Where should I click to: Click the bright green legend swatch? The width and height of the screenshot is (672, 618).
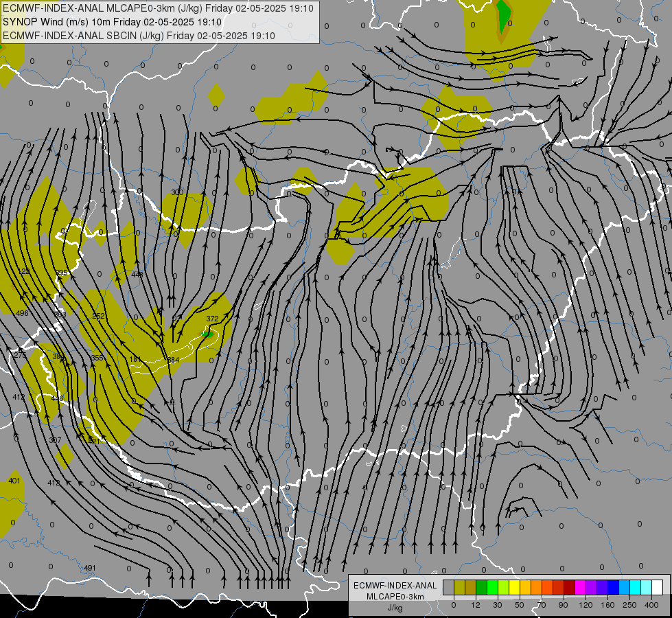coord(492,587)
